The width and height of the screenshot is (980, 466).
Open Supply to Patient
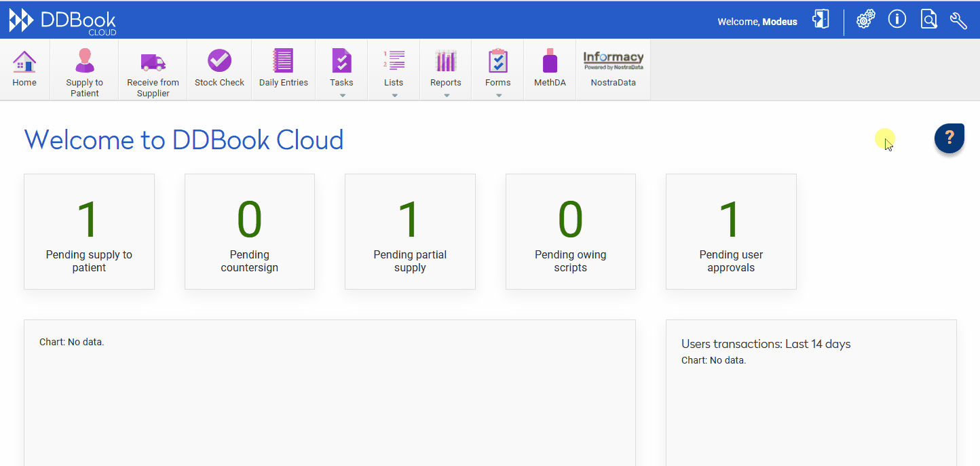84,68
